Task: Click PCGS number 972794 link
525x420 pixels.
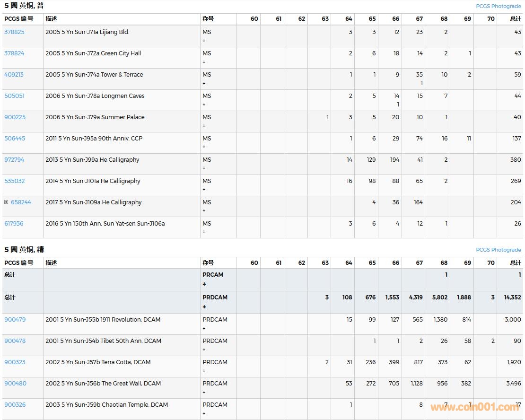Action: click(14, 160)
